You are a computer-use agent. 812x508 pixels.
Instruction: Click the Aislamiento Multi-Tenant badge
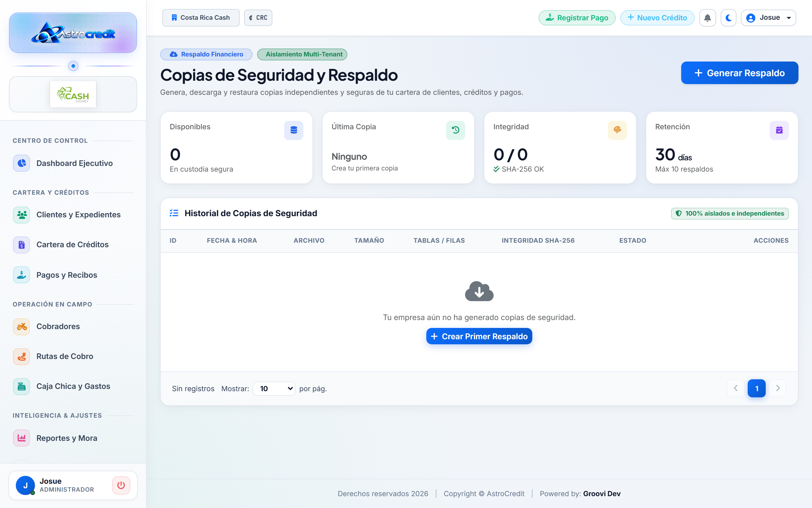[x=302, y=54]
